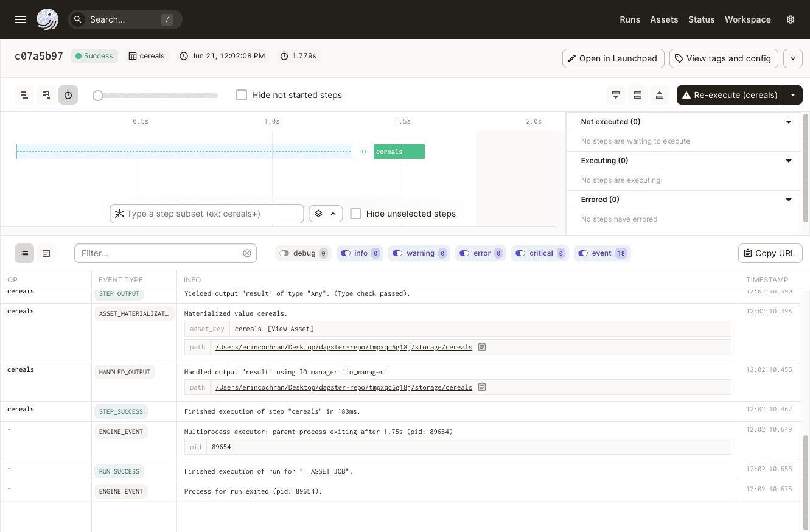Copy the ASSET_MATERIALIZATION storage path

(x=482, y=347)
